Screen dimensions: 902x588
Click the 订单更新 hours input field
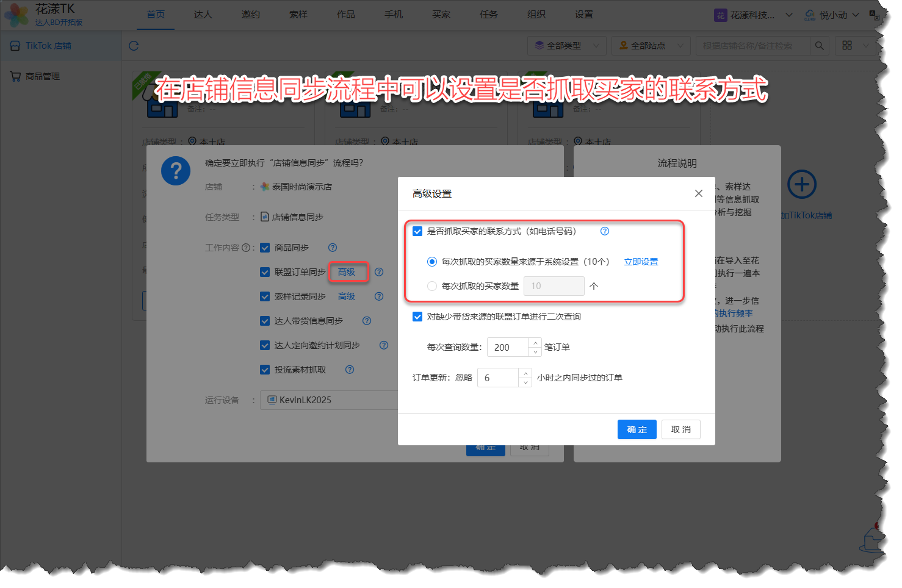point(498,378)
